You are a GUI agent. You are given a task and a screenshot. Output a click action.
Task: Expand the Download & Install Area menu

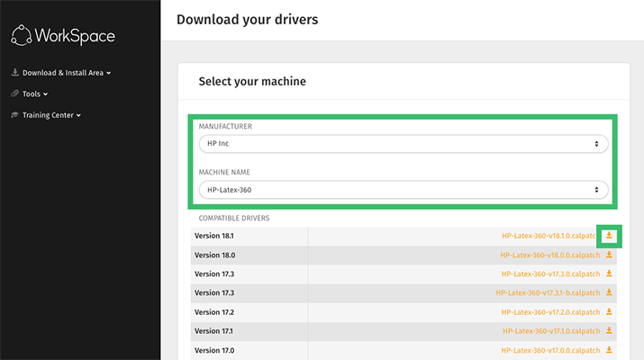pos(67,73)
